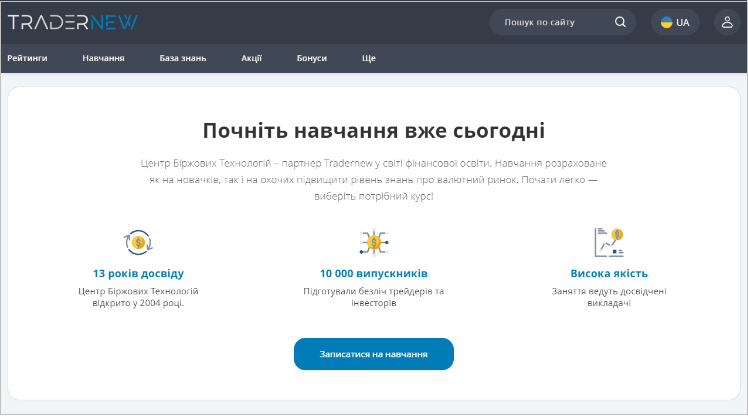Click the '10 000 випускників' heading
Screen dimensions: 748x420
tap(374, 273)
